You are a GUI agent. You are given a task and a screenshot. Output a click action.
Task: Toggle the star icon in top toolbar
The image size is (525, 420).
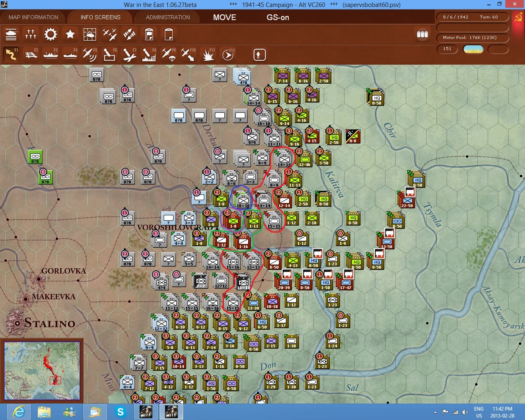point(70,34)
